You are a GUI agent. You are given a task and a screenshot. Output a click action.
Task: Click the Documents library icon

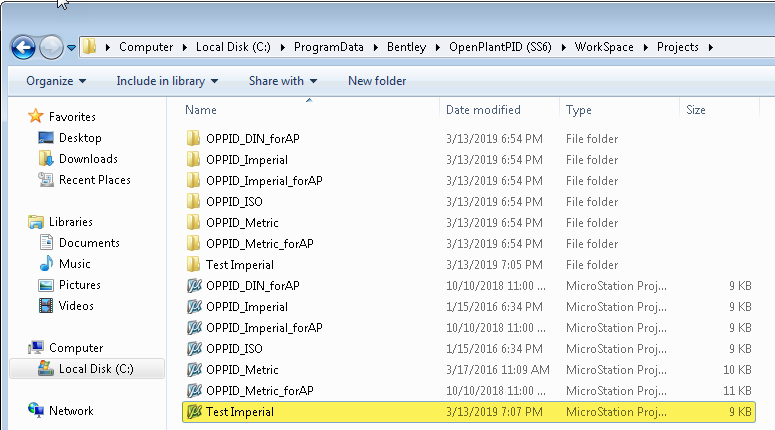coord(46,243)
